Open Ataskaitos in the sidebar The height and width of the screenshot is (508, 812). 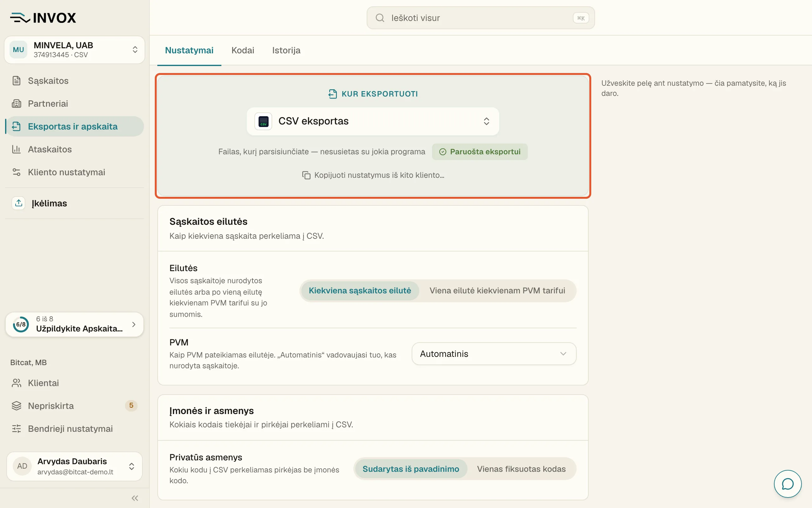tap(75, 149)
